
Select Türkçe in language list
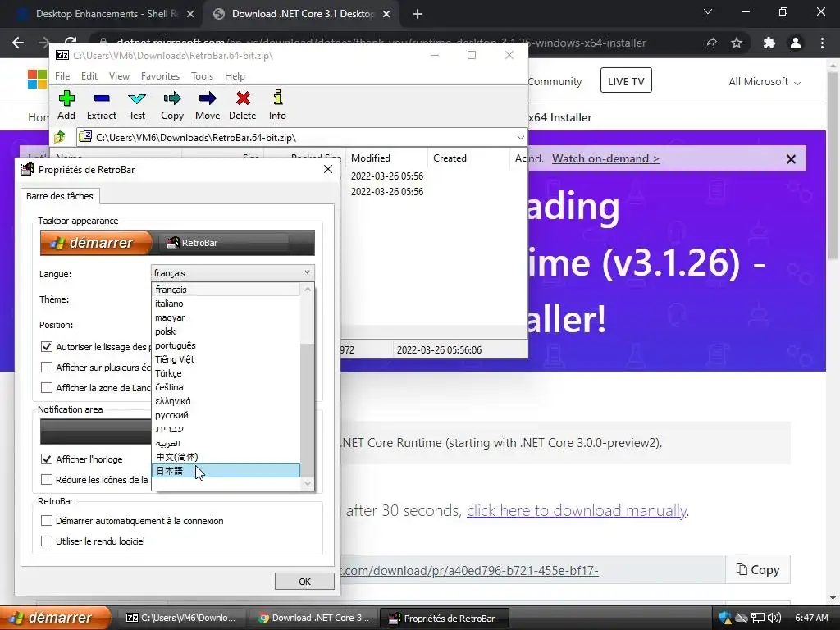(x=226, y=373)
